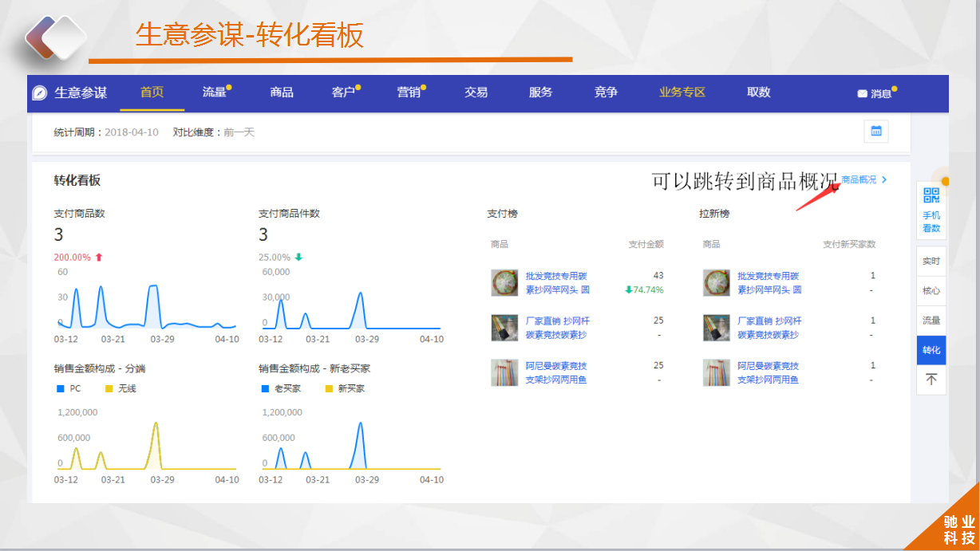Click the 支付榜 heading
Screen dimensions: 980x551
point(502,214)
